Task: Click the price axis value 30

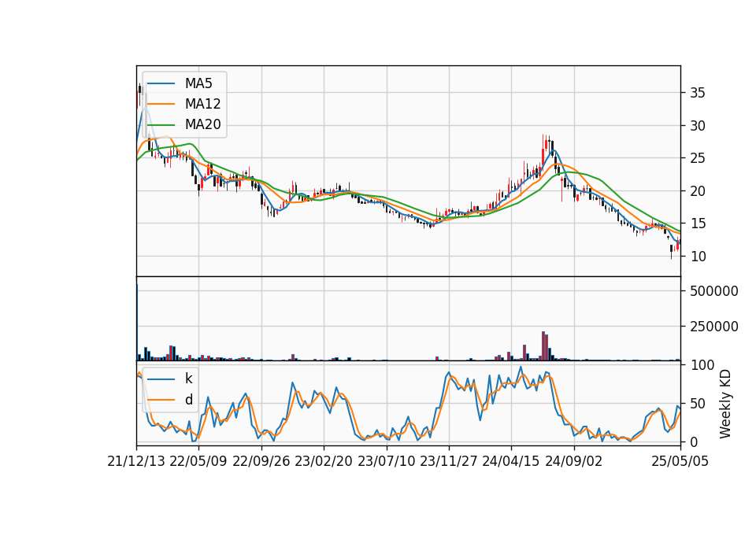Action: (x=697, y=126)
